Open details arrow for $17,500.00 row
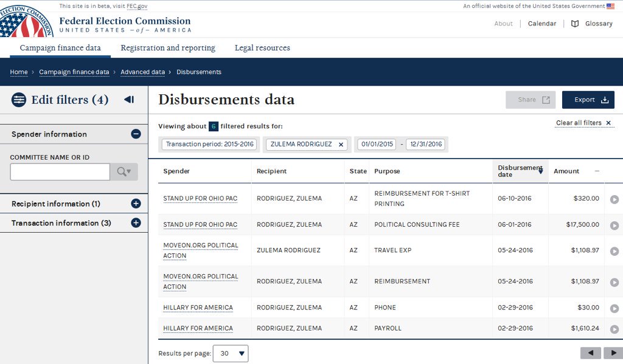 coord(614,225)
